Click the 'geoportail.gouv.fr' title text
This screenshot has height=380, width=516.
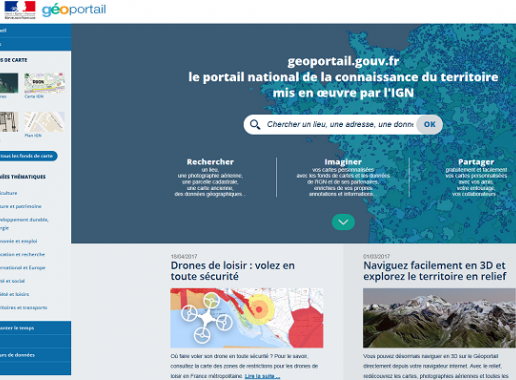click(343, 61)
